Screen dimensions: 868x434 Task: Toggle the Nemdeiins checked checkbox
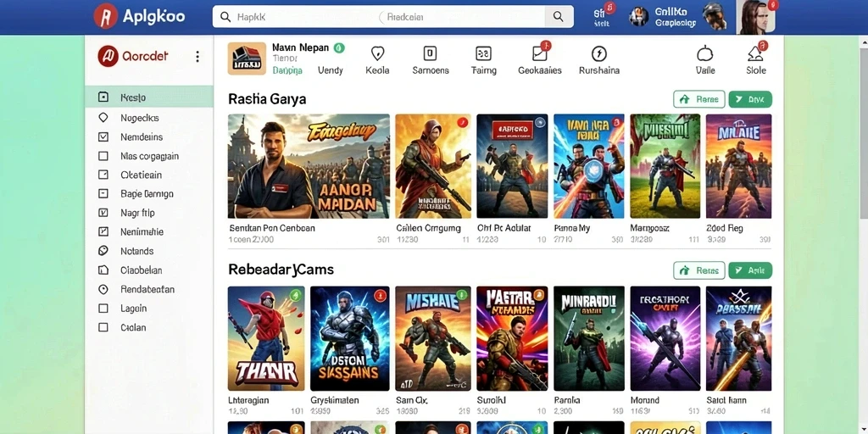tap(103, 136)
